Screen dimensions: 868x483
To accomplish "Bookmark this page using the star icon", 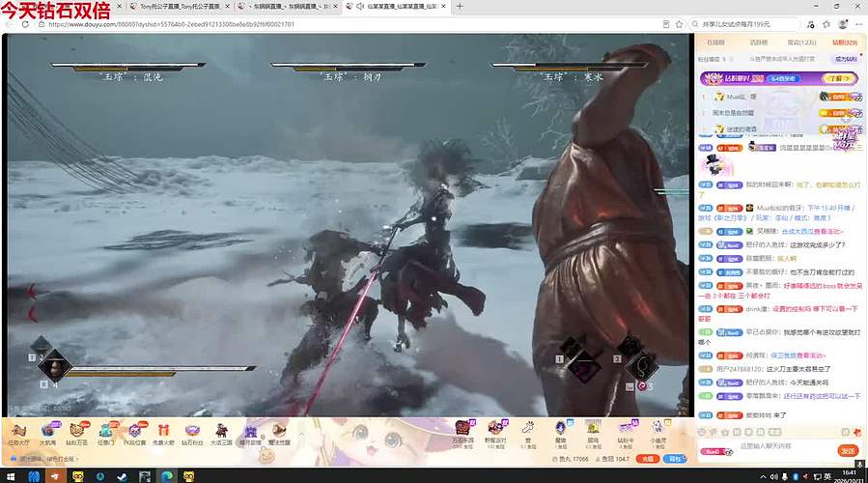I will (679, 24).
